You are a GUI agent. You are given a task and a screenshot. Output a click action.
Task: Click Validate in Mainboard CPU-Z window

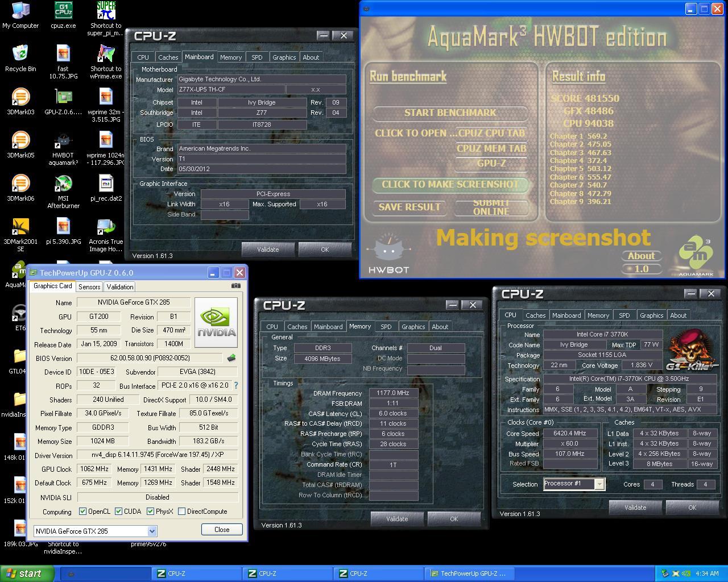268,249
